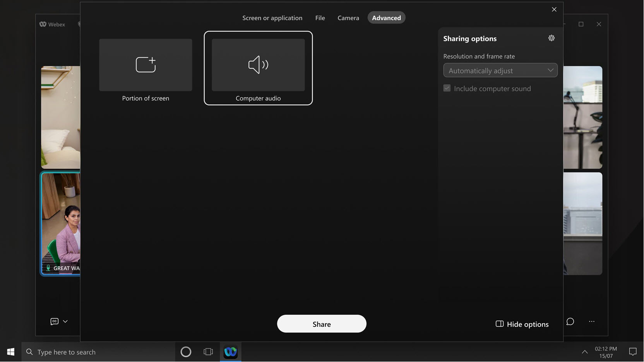Open more options via the ellipsis icon
Image resolution: width=644 pixels, height=362 pixels.
(591, 321)
